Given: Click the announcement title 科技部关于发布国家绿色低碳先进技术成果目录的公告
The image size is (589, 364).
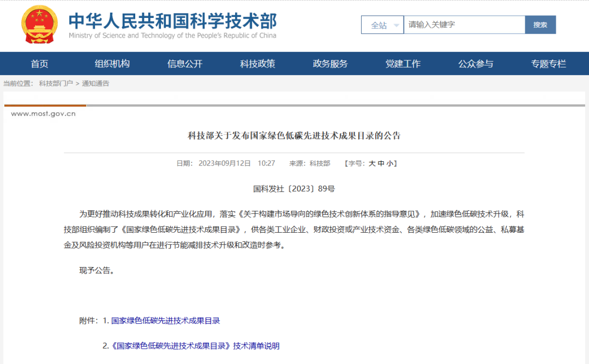Looking at the screenshot, I should [294, 136].
